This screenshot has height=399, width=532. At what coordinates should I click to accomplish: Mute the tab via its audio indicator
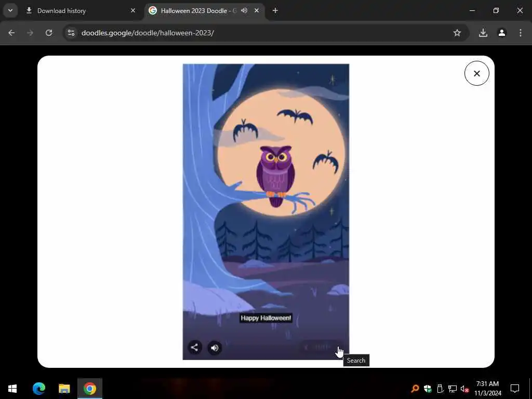click(244, 10)
